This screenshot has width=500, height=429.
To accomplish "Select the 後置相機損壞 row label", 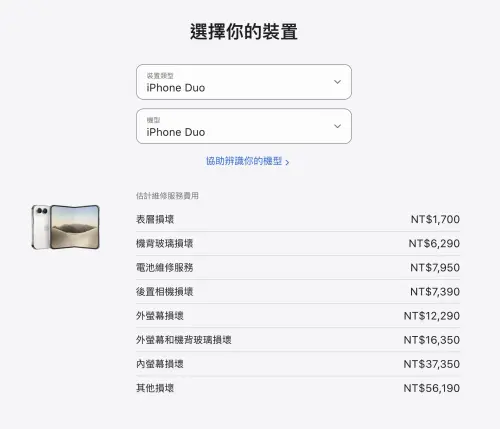I will click(x=164, y=292).
